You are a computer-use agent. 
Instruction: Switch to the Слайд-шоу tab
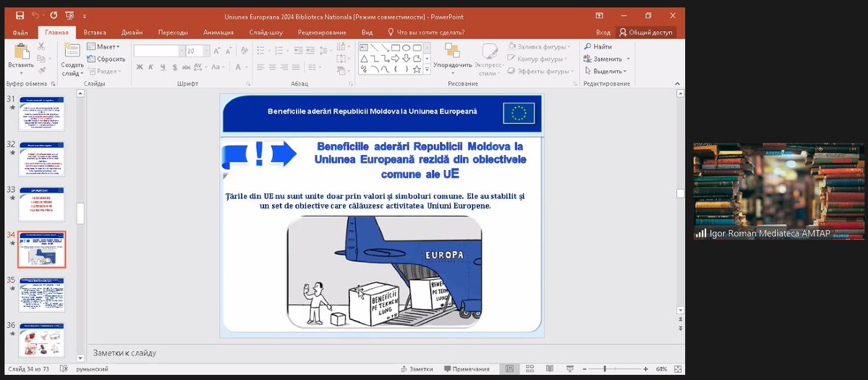267,33
